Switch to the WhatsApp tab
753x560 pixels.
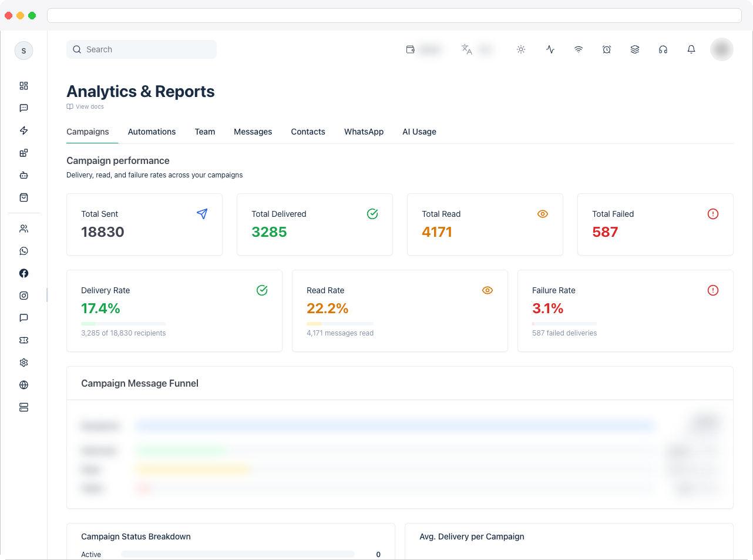click(x=364, y=132)
